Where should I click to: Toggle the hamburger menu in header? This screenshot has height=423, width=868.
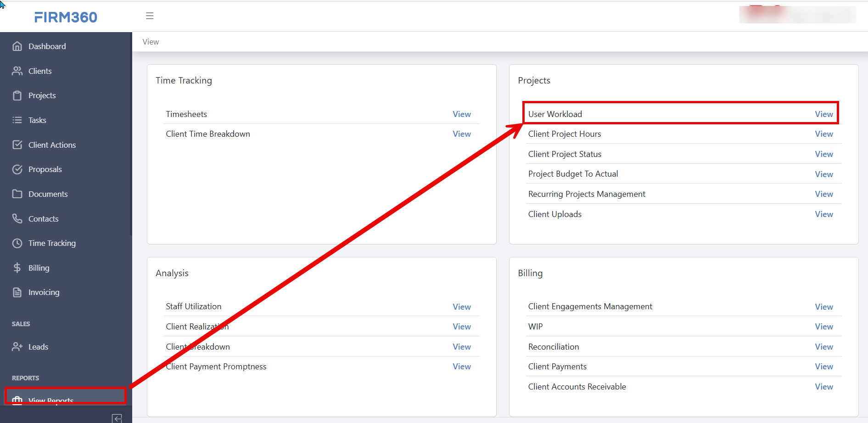tap(150, 16)
